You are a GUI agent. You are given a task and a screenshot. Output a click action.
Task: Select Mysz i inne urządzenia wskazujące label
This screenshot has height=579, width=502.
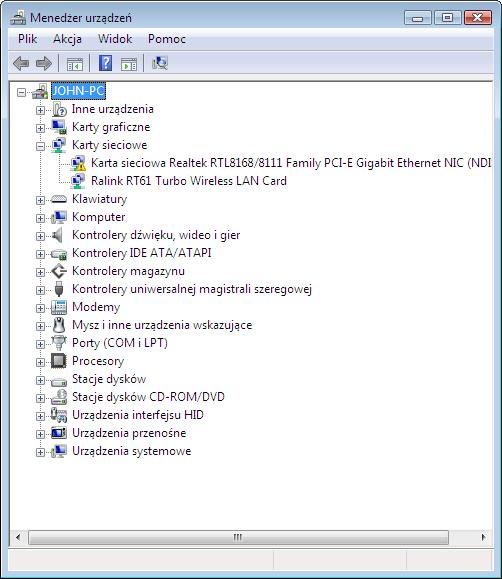pos(162,325)
